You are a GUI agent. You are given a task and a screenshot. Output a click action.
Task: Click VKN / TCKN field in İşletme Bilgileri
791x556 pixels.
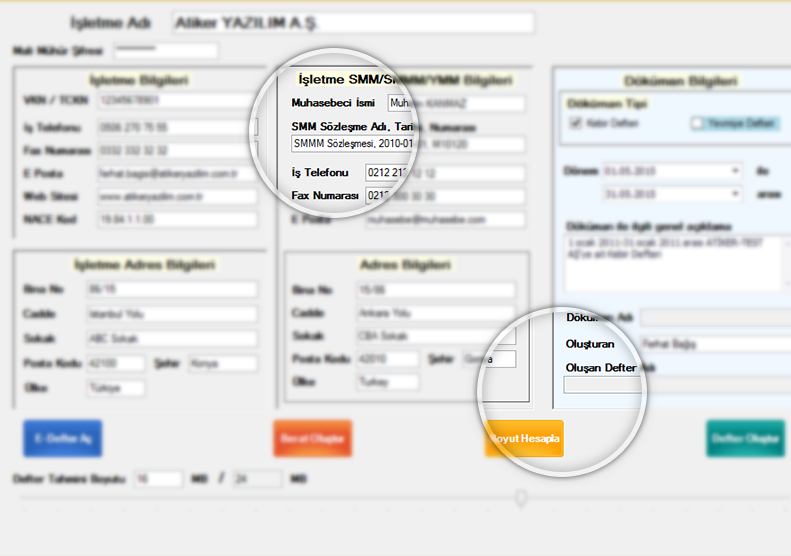[176, 100]
